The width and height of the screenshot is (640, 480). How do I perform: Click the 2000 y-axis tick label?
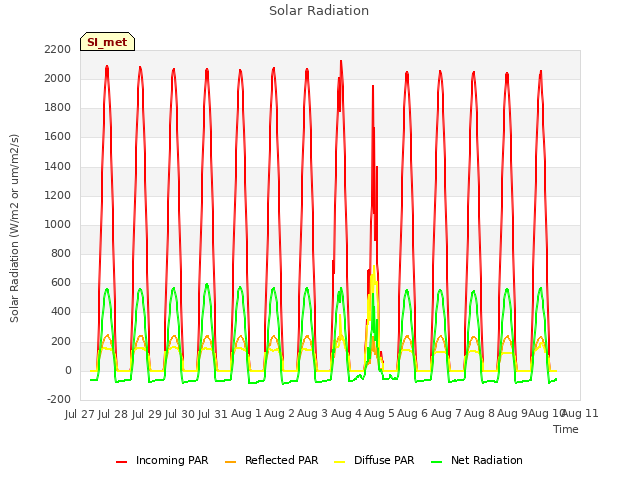(x=58, y=78)
